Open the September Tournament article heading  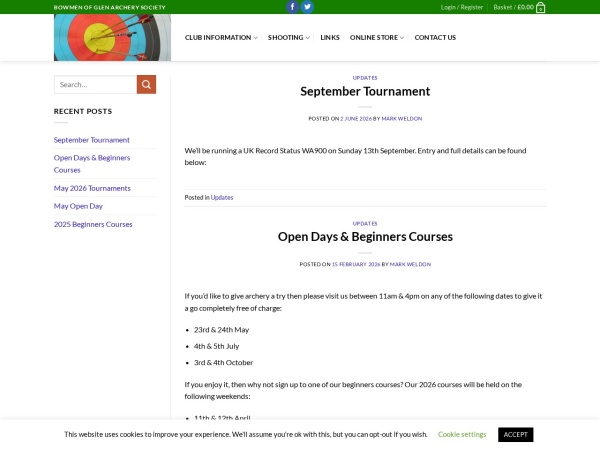click(365, 91)
